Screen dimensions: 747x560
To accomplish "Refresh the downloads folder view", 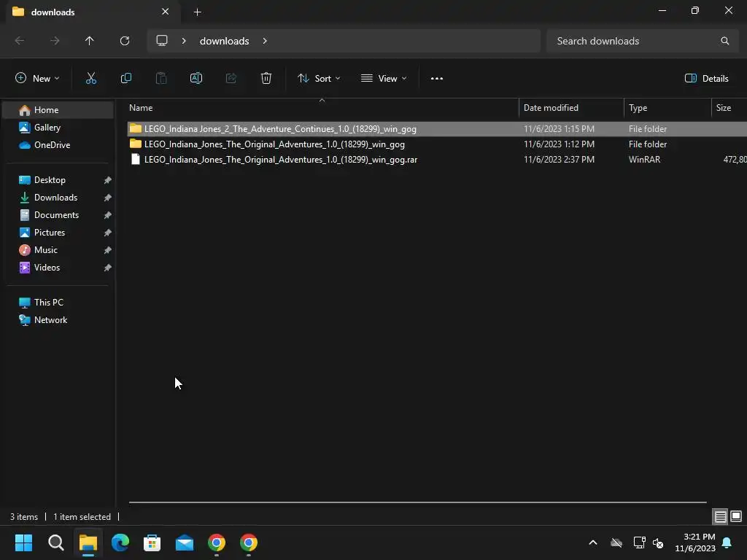I will 125,41.
